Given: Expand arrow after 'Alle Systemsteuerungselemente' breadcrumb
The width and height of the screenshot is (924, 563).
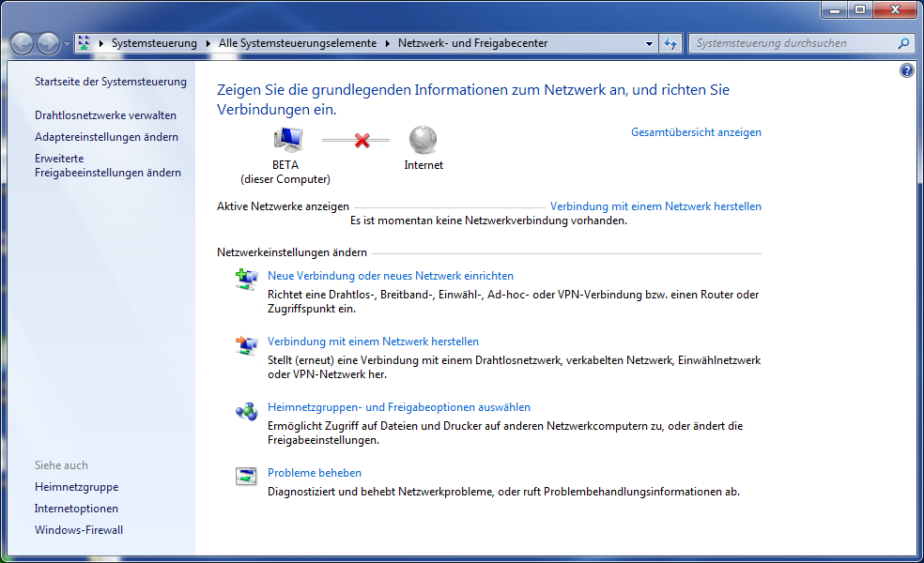Looking at the screenshot, I should tap(388, 43).
